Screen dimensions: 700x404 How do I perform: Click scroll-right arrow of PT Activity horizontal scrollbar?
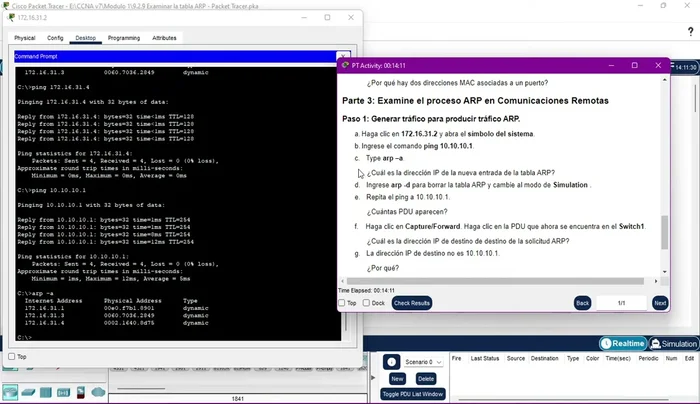[x=656, y=281]
